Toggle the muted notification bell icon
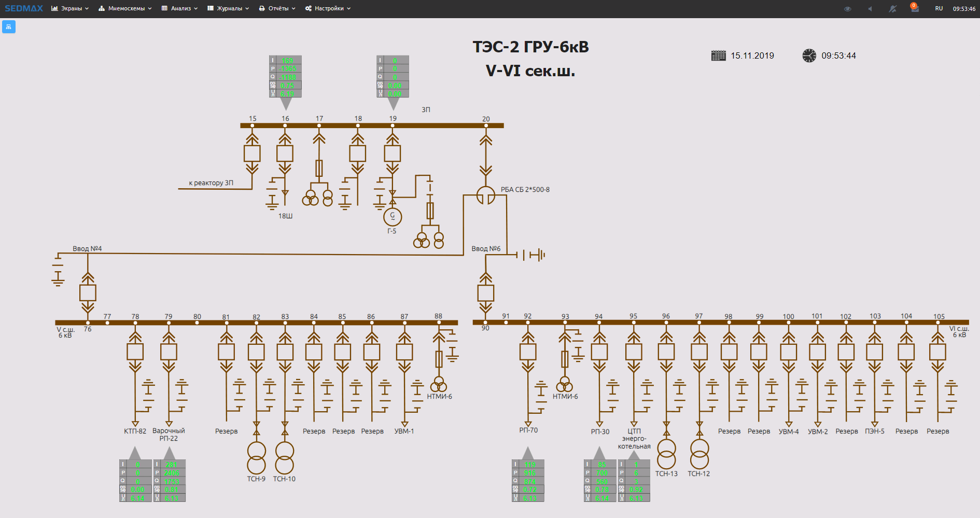This screenshot has width=980, height=518. (x=892, y=9)
